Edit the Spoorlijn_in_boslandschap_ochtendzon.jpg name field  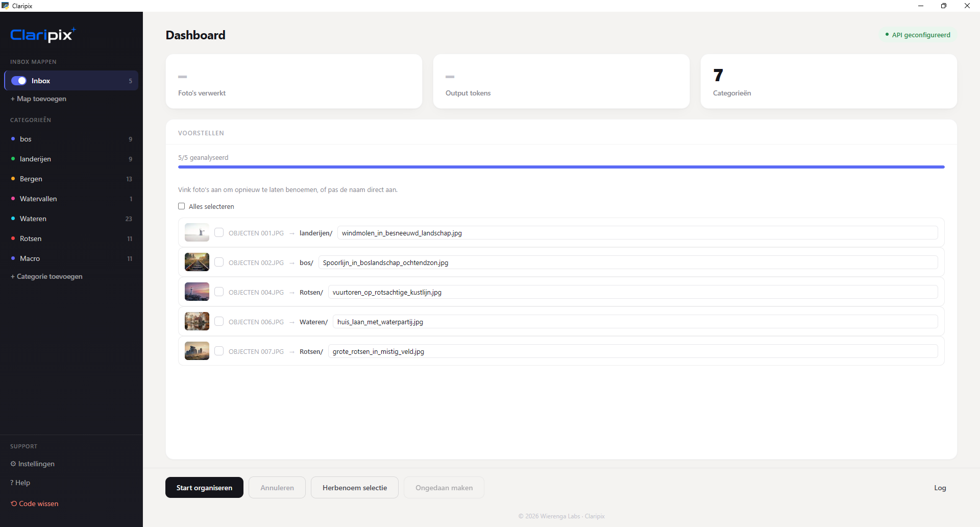click(628, 262)
